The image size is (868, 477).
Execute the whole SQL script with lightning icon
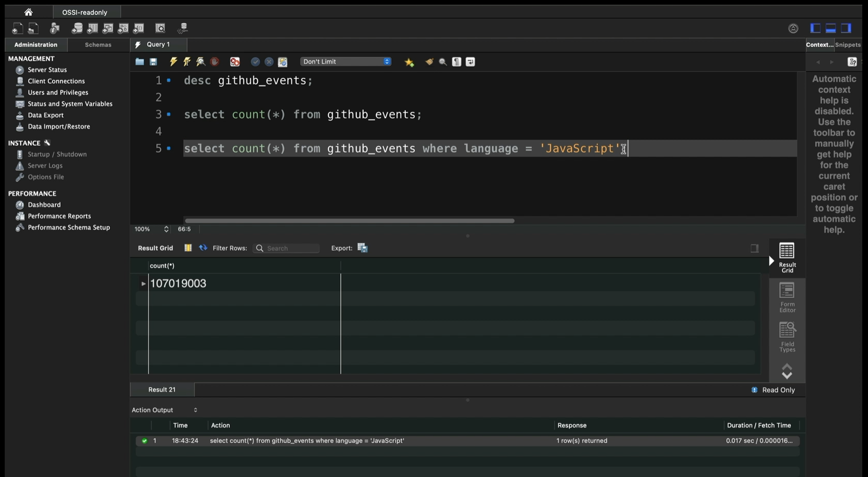click(x=173, y=62)
